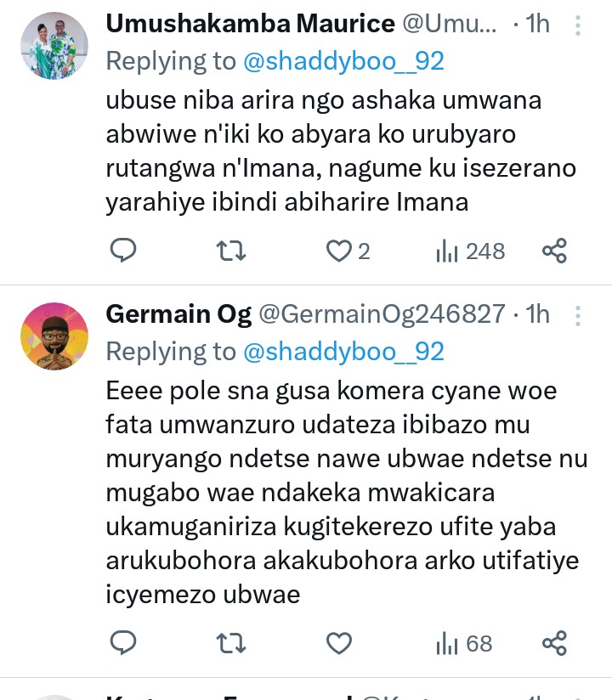
Task: Share Germain Og's tweet
Action: (x=554, y=643)
